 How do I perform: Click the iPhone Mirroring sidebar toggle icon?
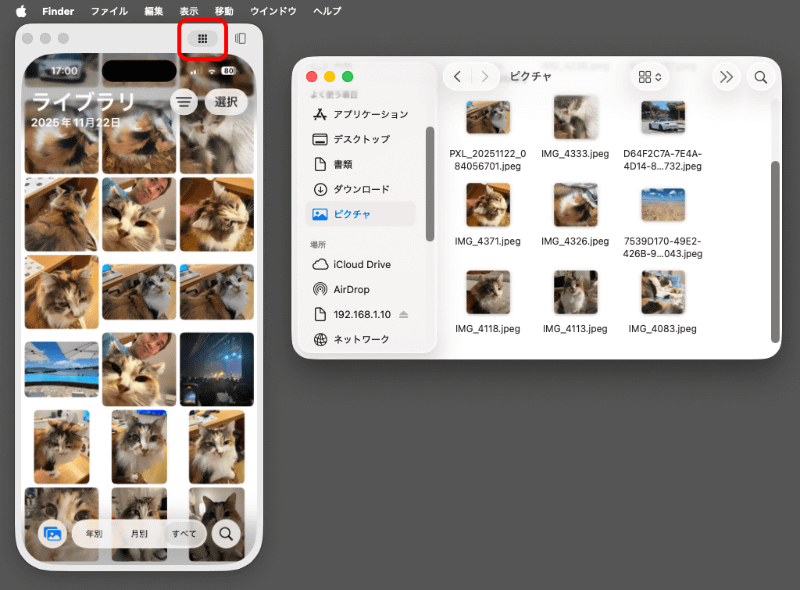tap(240, 39)
